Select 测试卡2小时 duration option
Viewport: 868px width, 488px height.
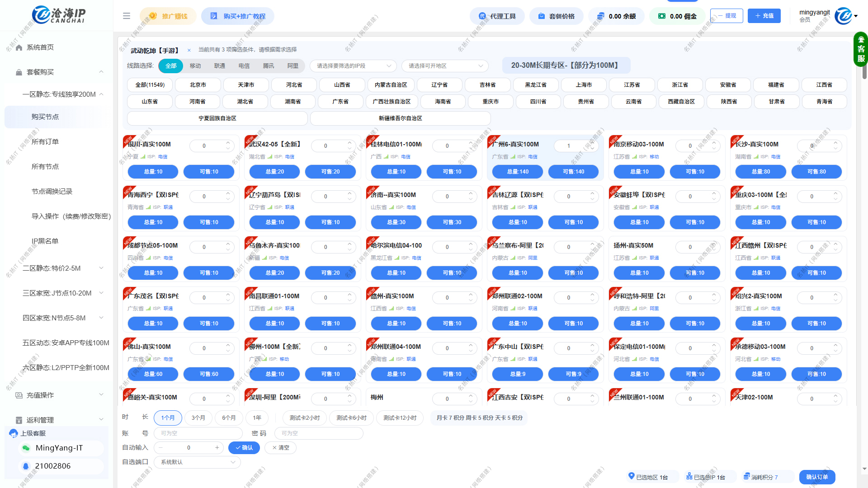click(x=305, y=418)
